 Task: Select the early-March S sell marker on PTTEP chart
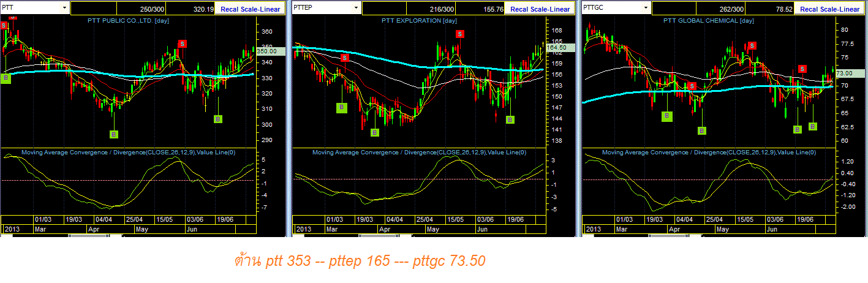tap(345, 58)
